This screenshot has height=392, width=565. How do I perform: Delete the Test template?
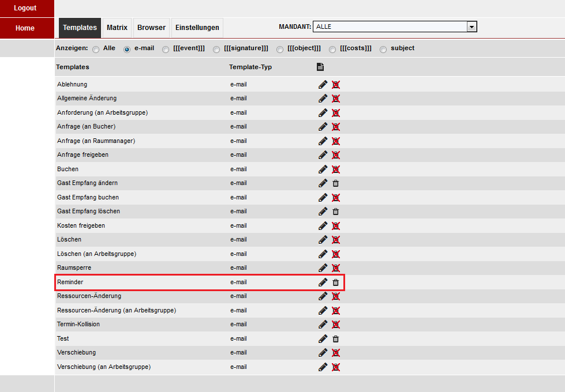tap(336, 339)
